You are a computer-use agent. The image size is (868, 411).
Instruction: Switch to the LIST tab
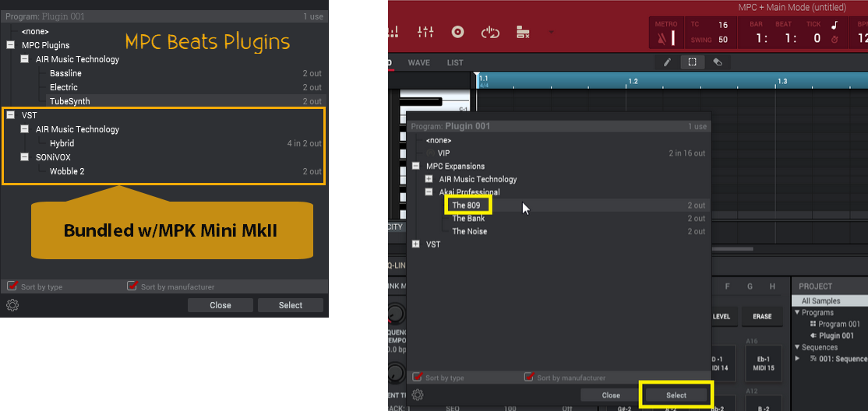point(455,62)
